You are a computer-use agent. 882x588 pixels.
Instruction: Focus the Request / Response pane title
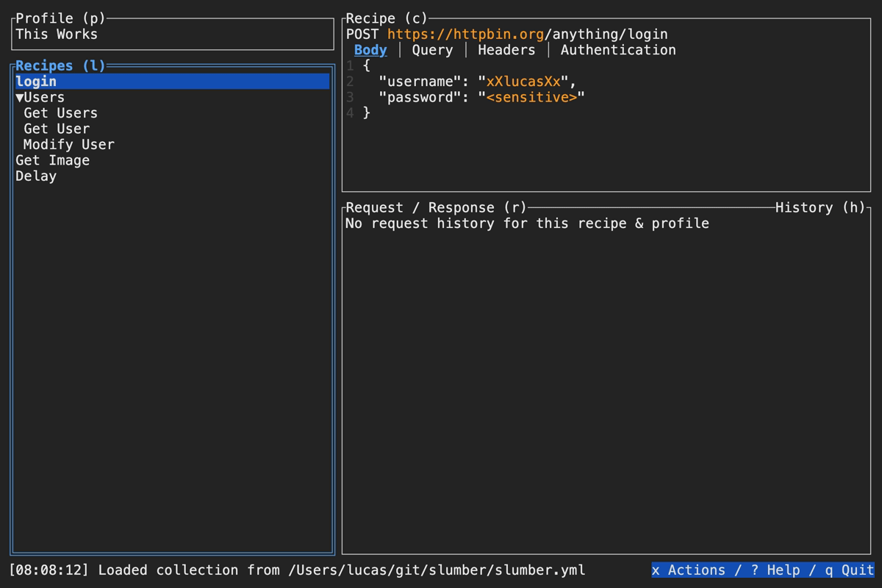[436, 208]
